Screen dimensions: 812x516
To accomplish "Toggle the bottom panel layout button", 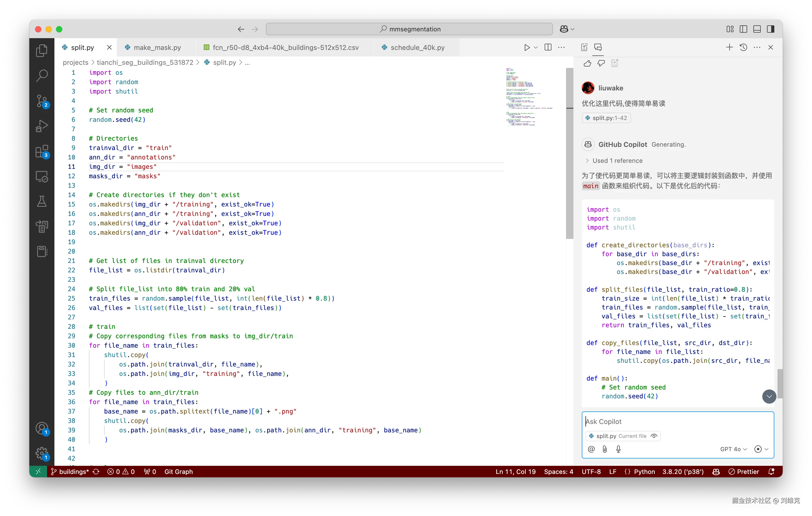I will click(757, 29).
